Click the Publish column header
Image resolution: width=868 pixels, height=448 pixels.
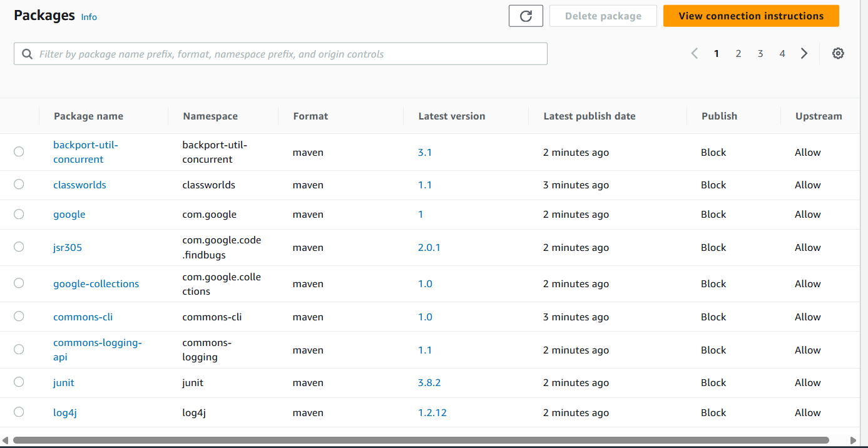click(719, 116)
